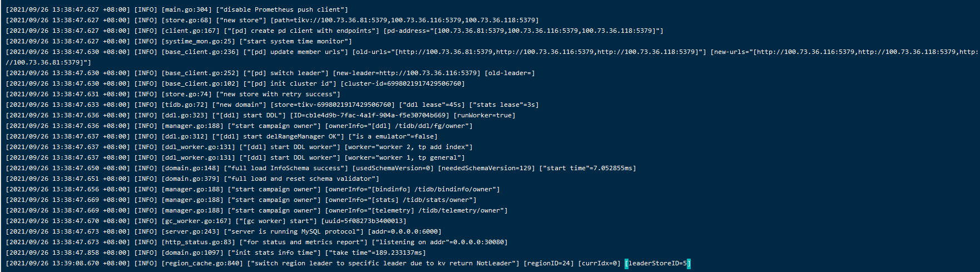Click the 'new store with retry success' message
980x272 pixels.
pos(278,94)
